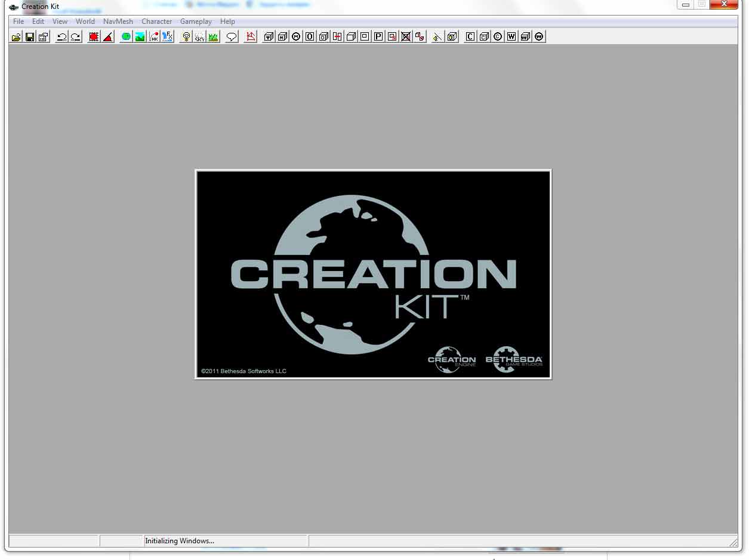Click the crossed-out box icon

click(406, 37)
